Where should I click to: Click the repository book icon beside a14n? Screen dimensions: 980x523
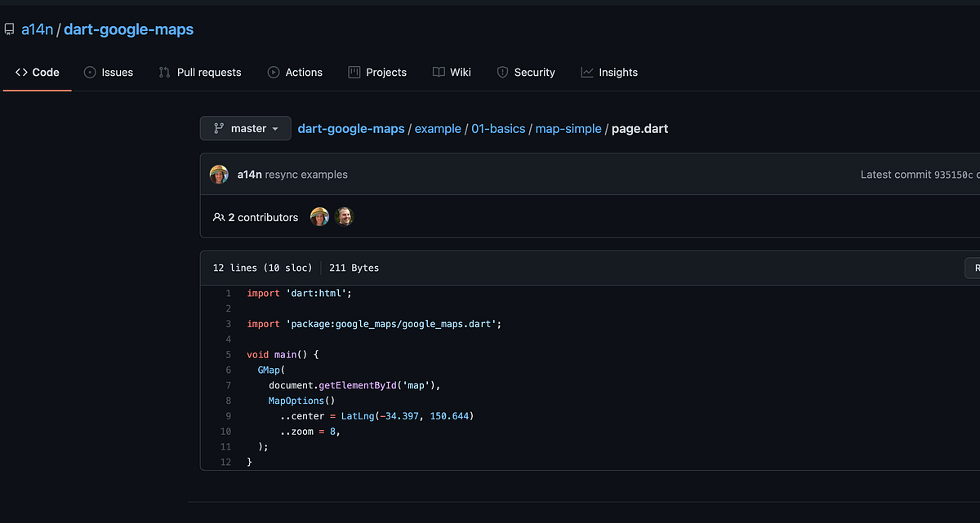pyautogui.click(x=9, y=29)
